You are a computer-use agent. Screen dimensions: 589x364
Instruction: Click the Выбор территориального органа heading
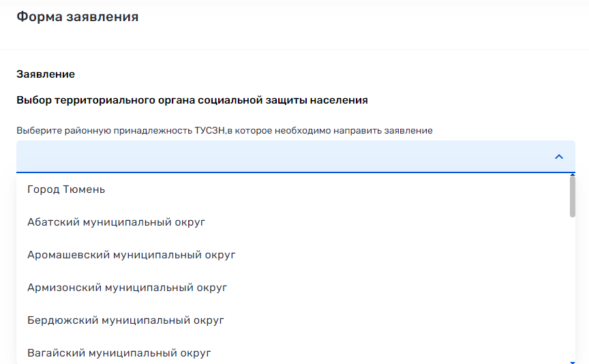[x=106, y=100]
